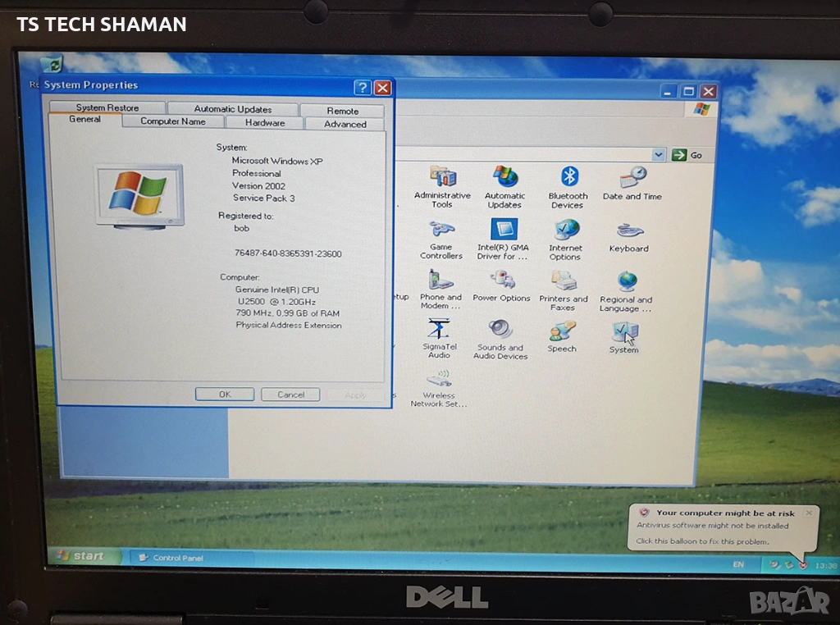This screenshot has height=625, width=840.
Task: Click OK in System Properties
Action: pos(225,395)
